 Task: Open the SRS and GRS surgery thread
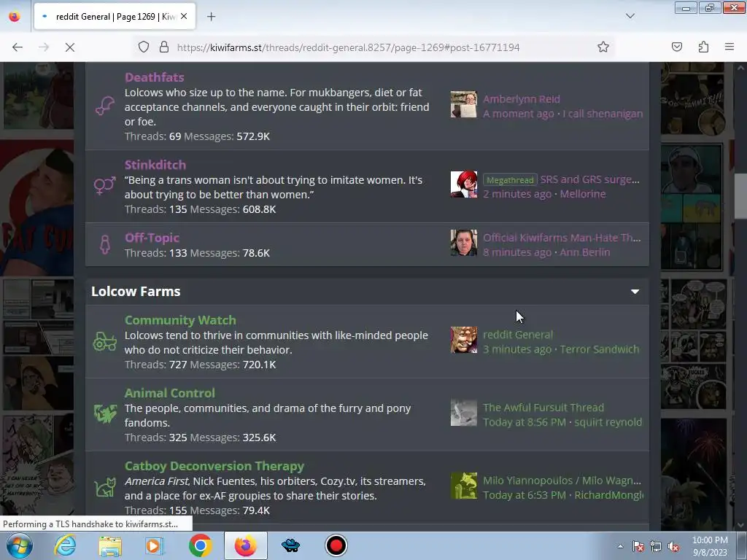point(589,179)
